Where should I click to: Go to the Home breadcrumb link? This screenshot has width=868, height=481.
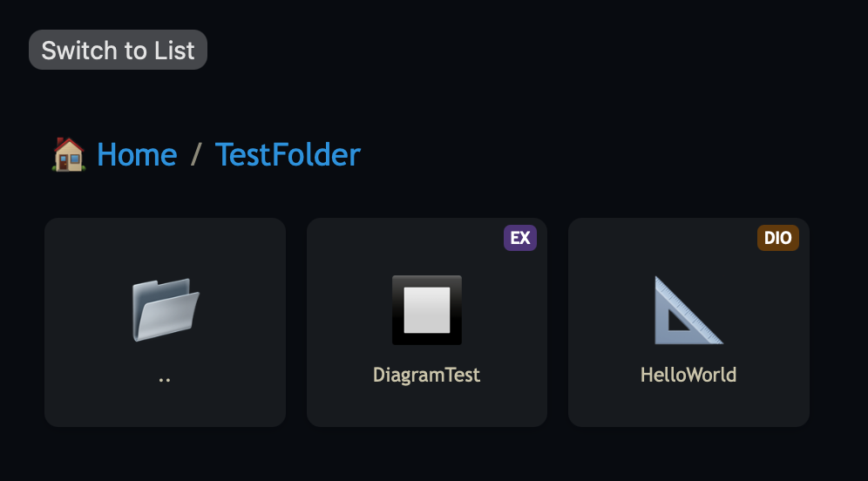(x=137, y=155)
